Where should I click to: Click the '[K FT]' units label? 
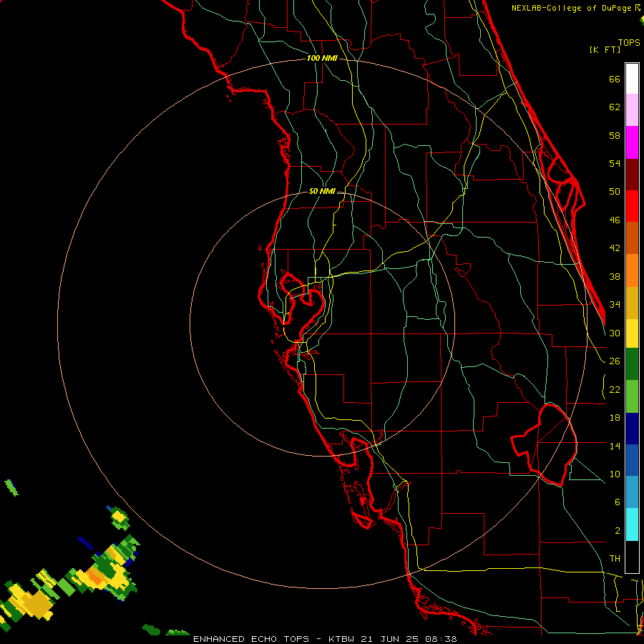point(605,49)
